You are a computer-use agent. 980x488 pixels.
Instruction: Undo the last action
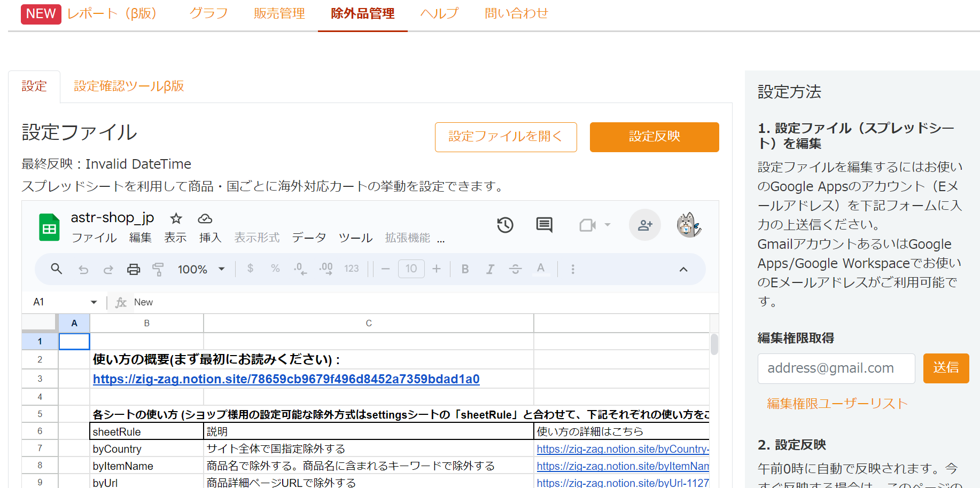83,269
